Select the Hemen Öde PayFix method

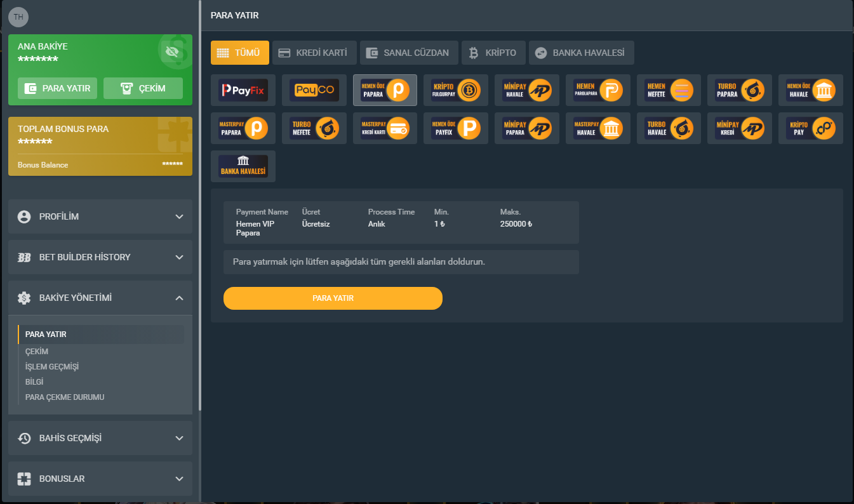[456, 128]
